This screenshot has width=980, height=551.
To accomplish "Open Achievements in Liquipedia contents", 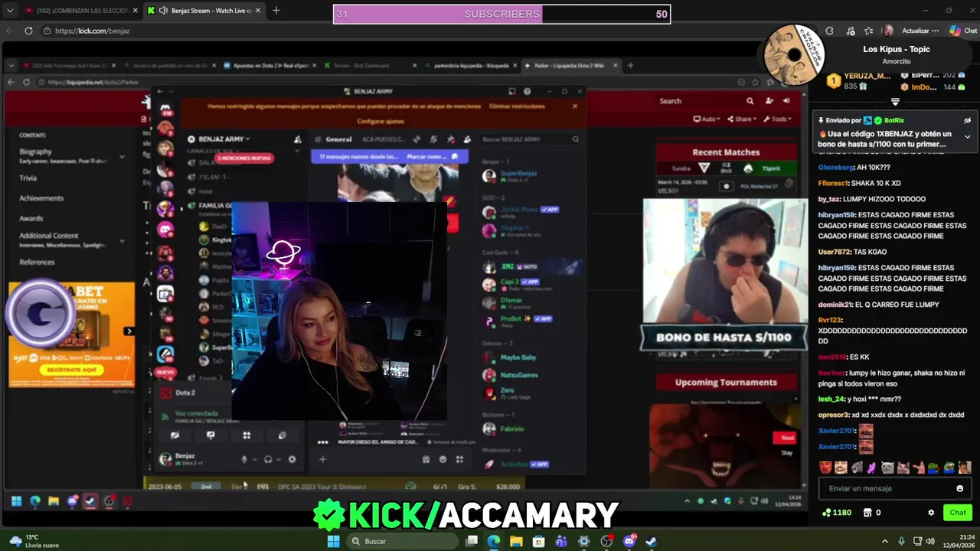I will point(41,198).
